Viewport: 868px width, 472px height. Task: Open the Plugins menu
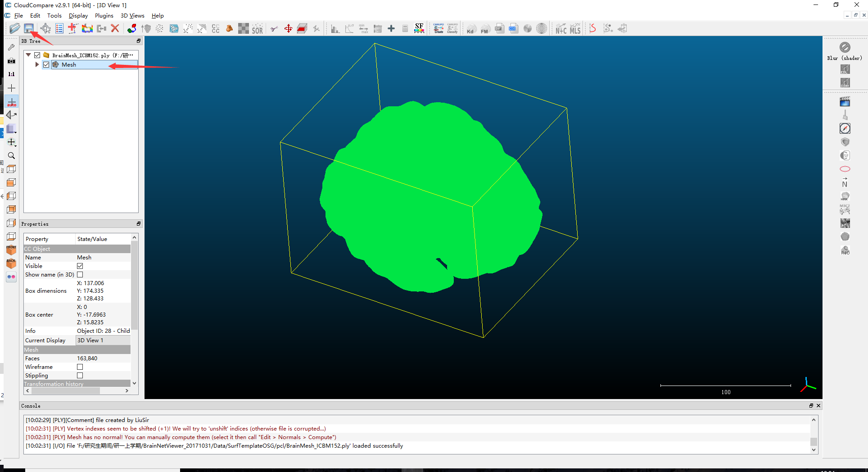[x=104, y=15]
